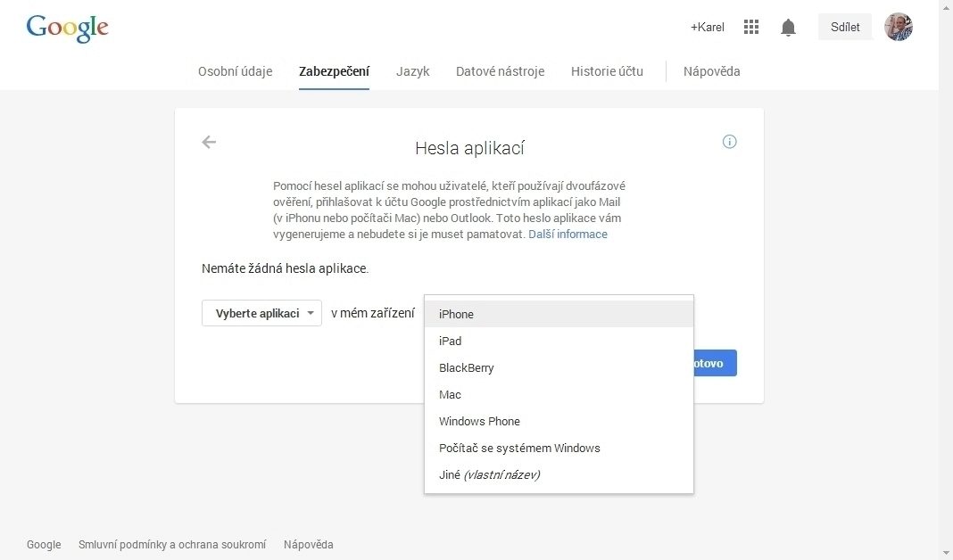Open the Google apps grid
The height and width of the screenshot is (560, 953).
click(751, 27)
